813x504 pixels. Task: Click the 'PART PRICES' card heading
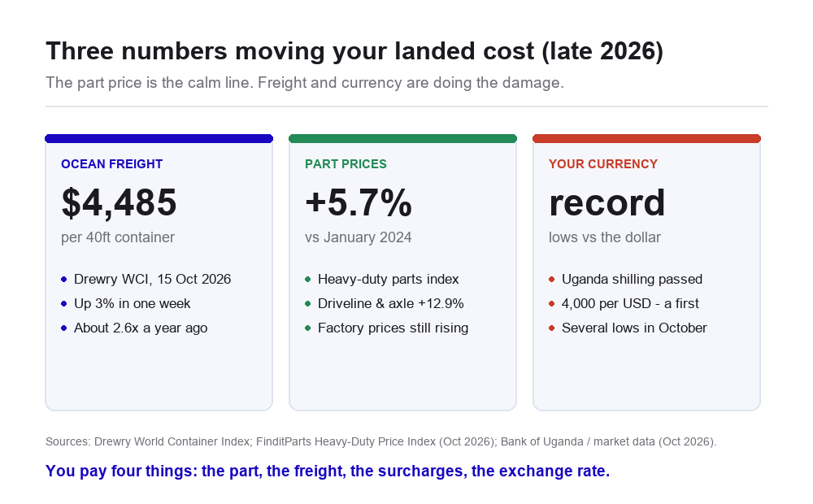coord(346,164)
